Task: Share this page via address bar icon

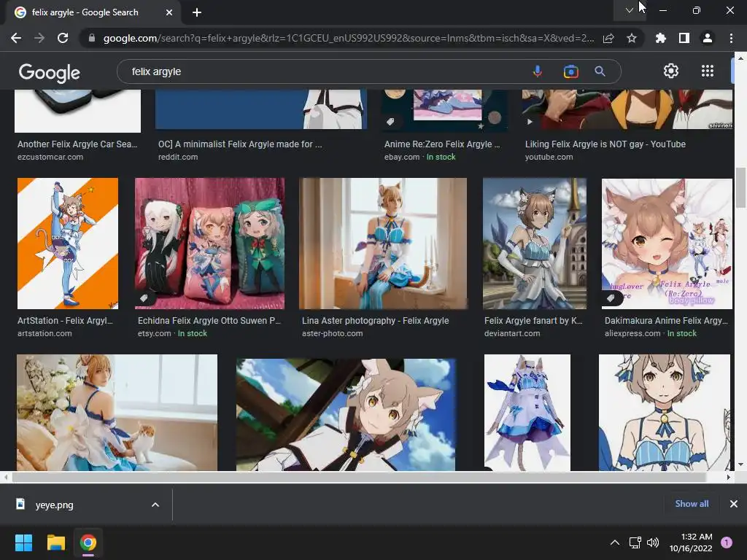Action: coord(608,38)
